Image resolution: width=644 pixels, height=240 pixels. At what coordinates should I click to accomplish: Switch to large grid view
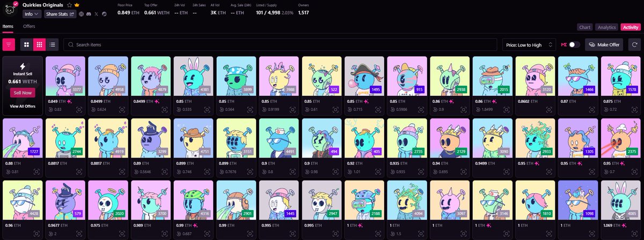[x=26, y=44]
